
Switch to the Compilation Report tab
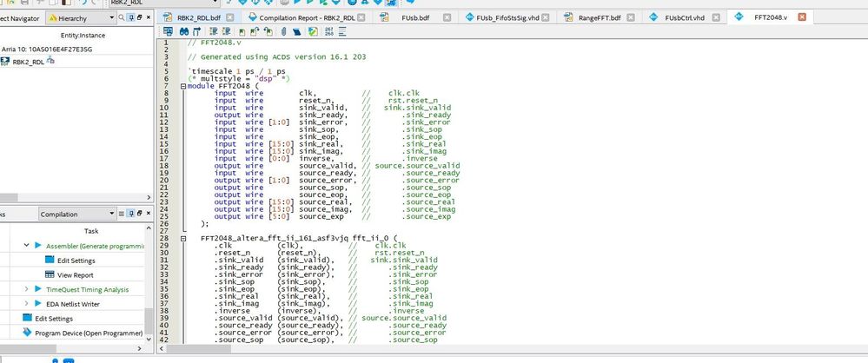click(x=298, y=16)
